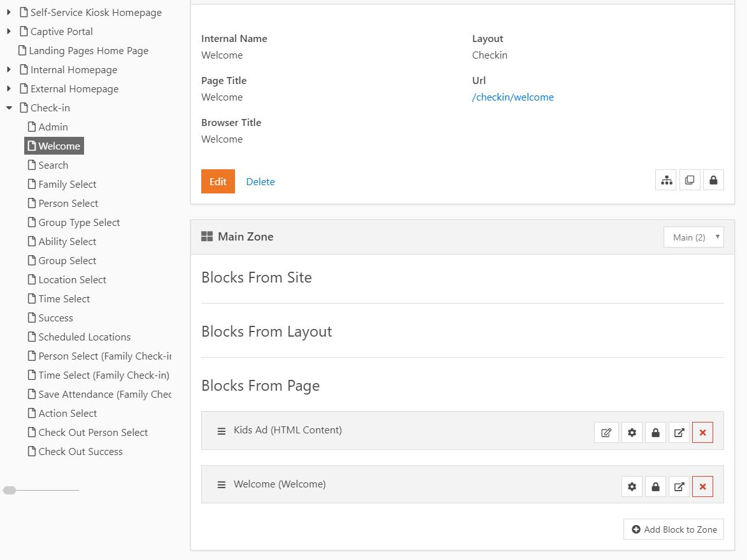Open the /checkin/welcome URL link
Image resolution: width=747 pixels, height=560 pixels.
(x=513, y=97)
